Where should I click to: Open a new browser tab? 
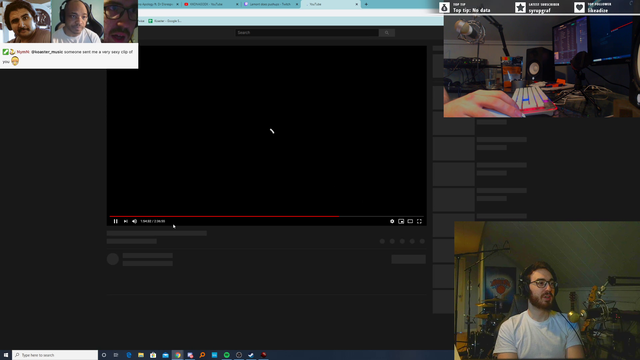[366, 4]
